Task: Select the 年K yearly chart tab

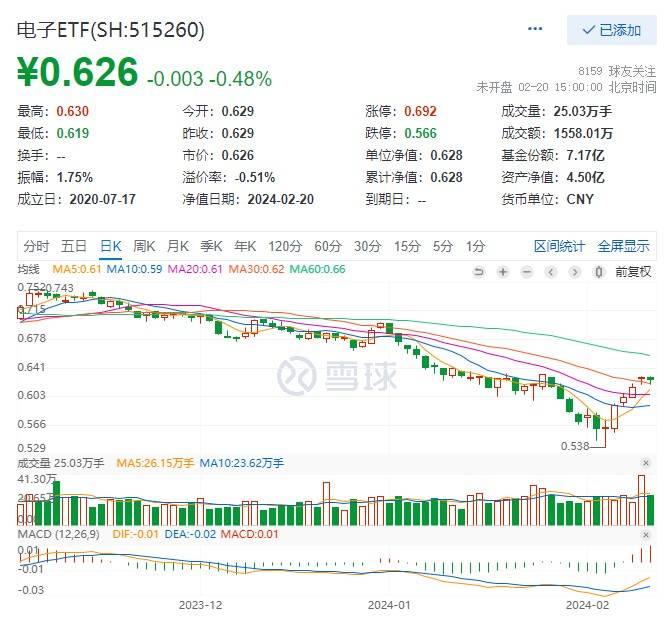Action: (x=245, y=246)
